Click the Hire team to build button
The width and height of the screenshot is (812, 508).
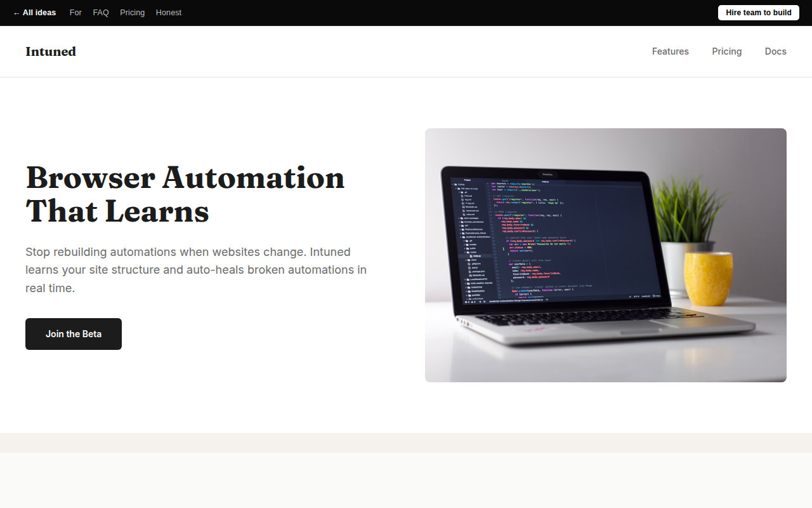pos(759,13)
